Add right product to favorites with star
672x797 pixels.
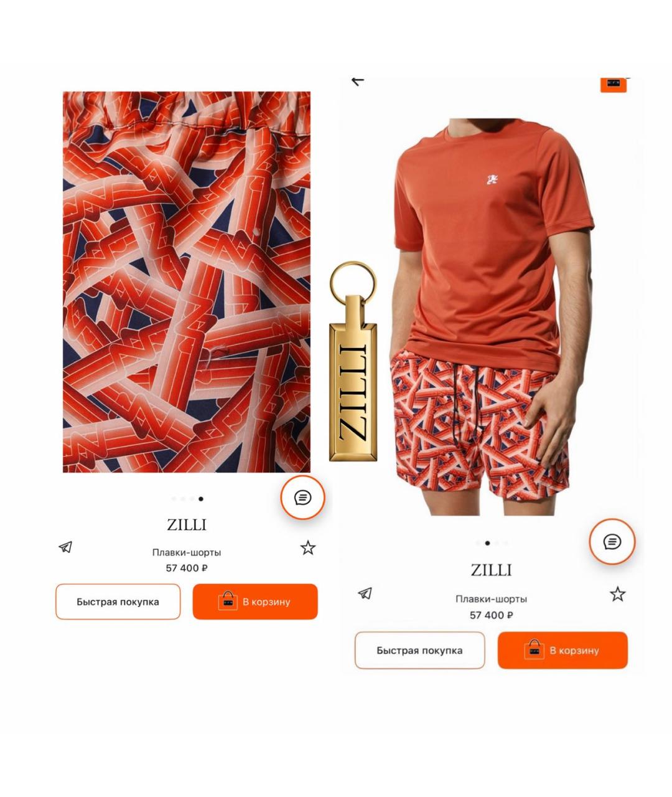click(617, 594)
